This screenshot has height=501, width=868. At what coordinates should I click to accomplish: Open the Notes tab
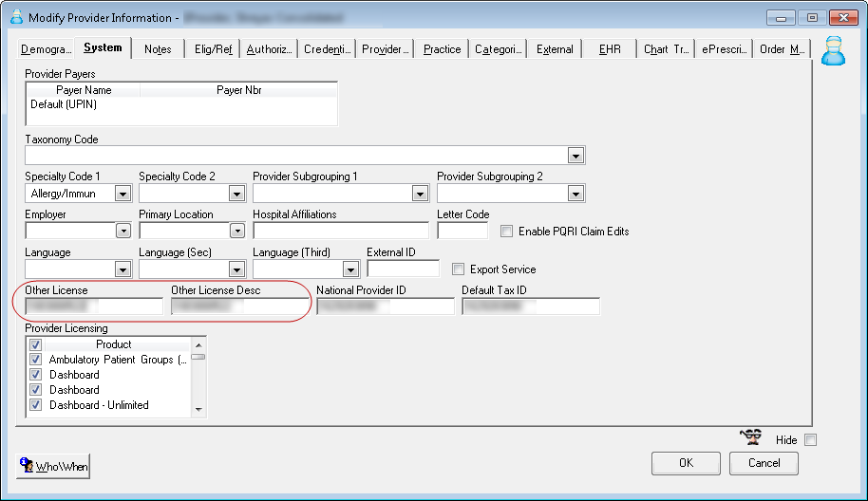pyautogui.click(x=158, y=49)
